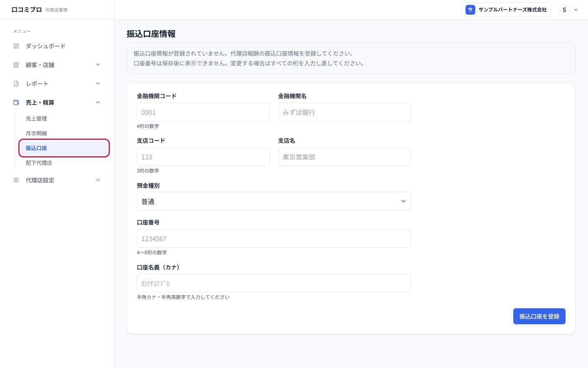Click the 振込口座を登録 button

pyautogui.click(x=539, y=316)
